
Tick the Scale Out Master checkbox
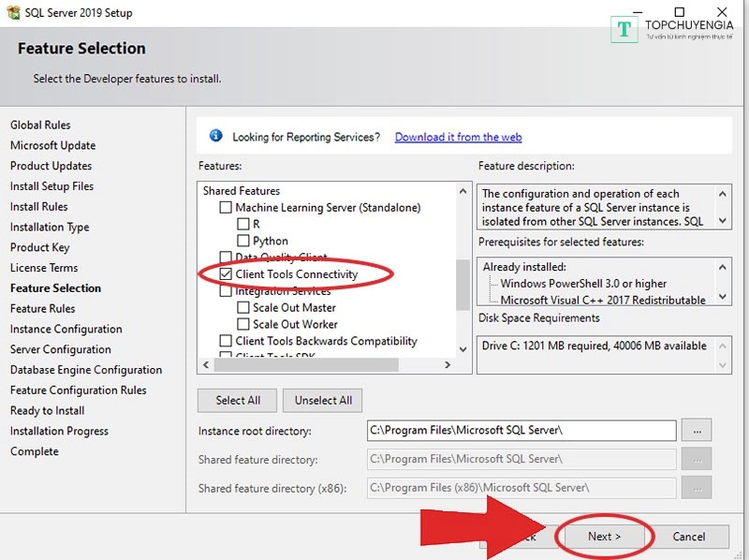243,308
